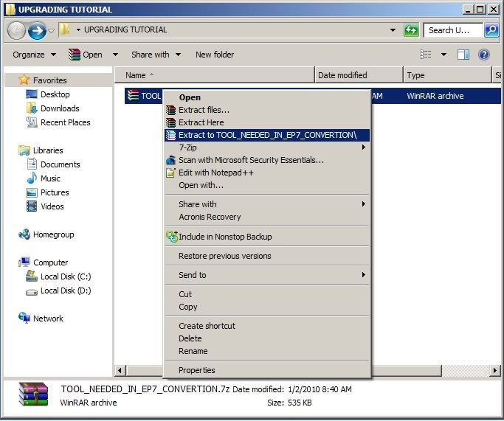504x421 pixels.
Task: Click the Downloads folder icon in Favorites
Action: (x=32, y=108)
